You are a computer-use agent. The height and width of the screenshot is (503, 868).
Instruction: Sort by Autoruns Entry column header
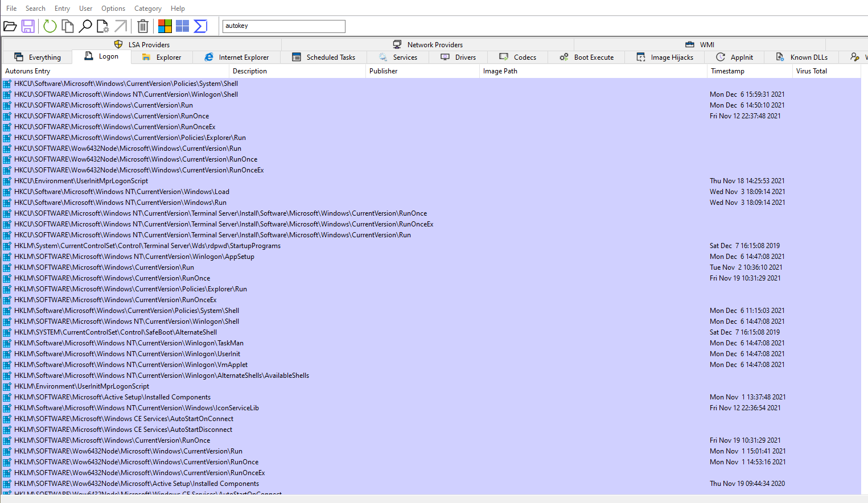click(x=116, y=71)
